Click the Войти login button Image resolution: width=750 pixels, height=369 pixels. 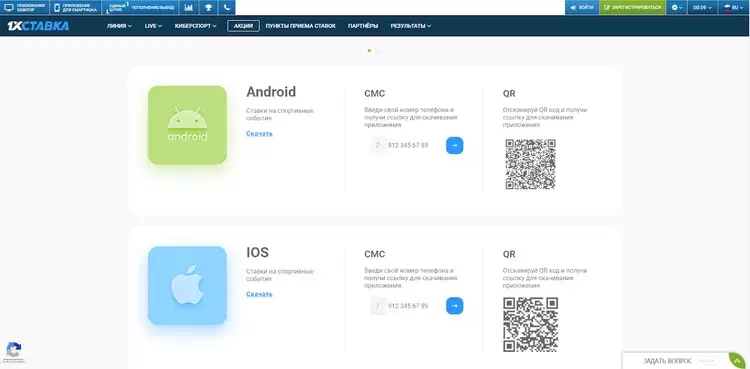582,7
